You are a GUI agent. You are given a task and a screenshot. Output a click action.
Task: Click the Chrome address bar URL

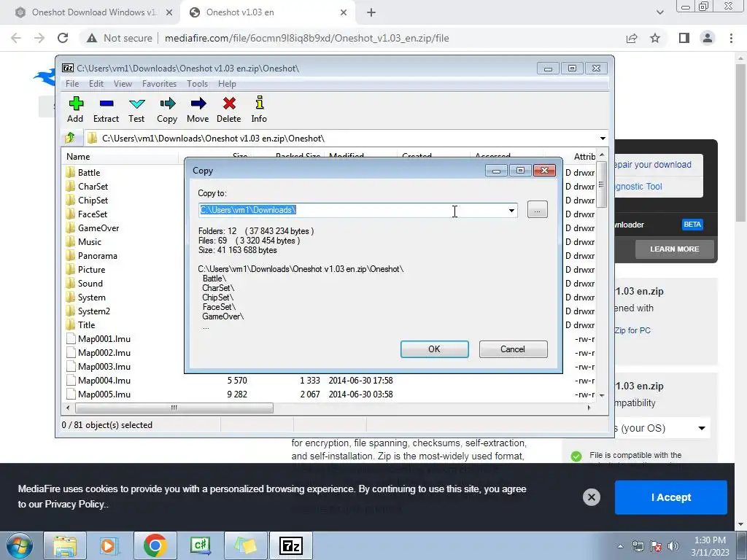[307, 38]
